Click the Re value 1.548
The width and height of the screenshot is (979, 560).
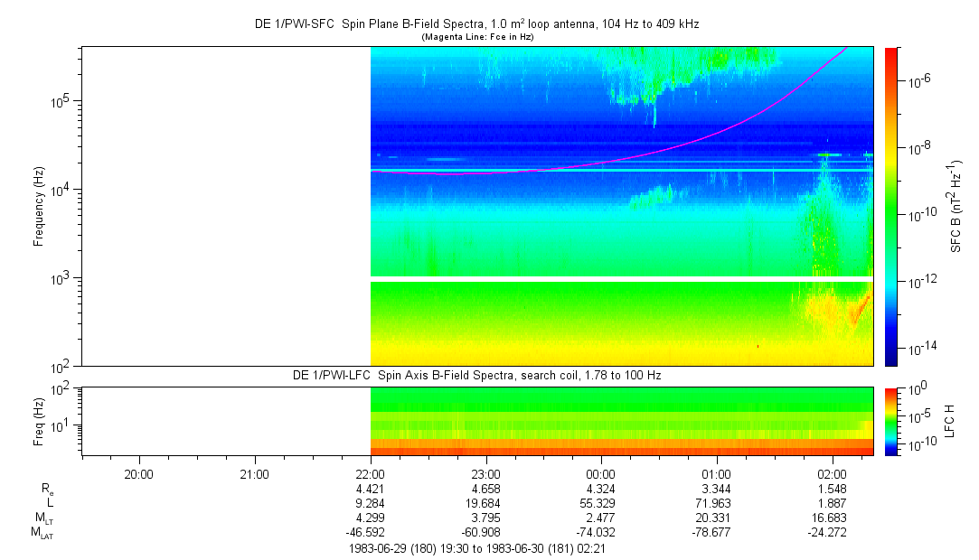(833, 489)
